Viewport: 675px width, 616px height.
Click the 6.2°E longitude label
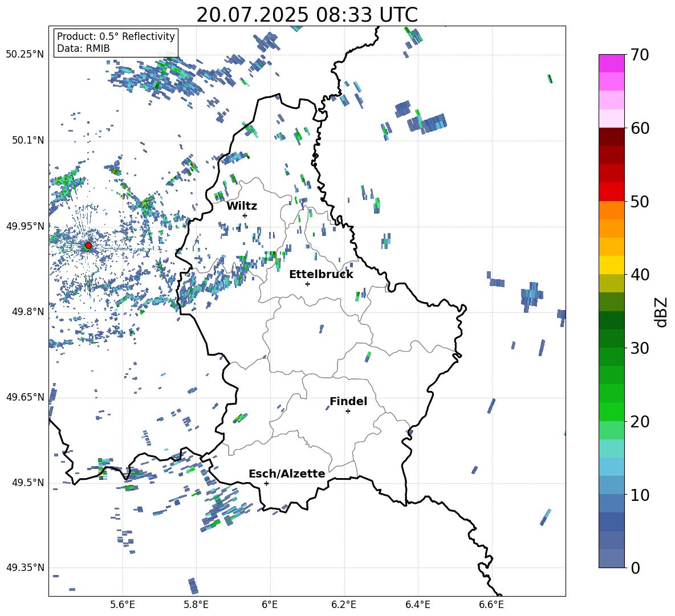[x=344, y=605]
